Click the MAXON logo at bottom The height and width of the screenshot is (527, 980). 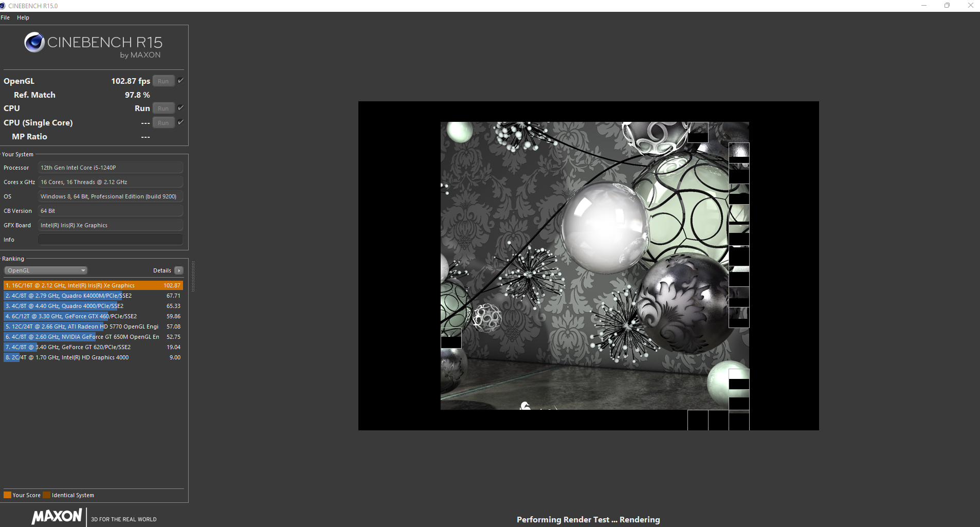pyautogui.click(x=57, y=516)
